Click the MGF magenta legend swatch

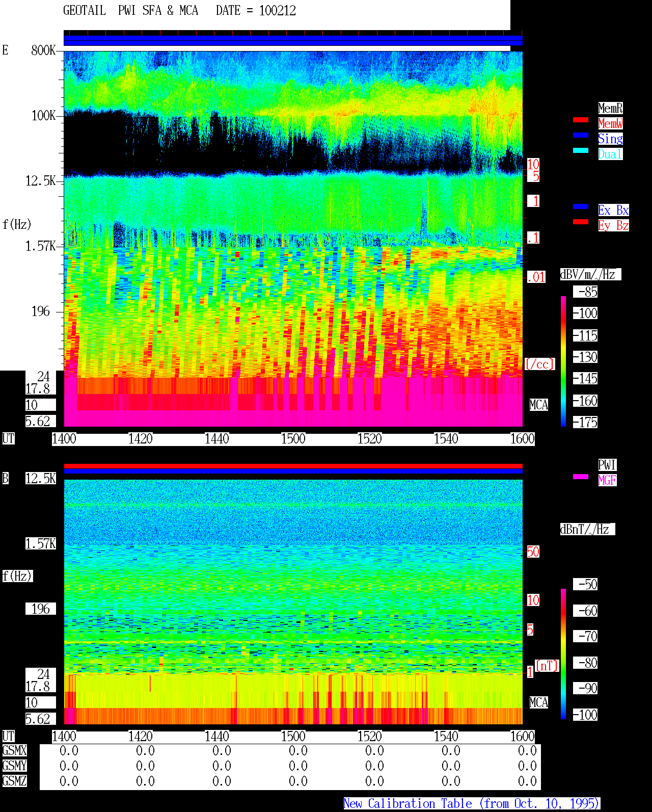(581, 477)
